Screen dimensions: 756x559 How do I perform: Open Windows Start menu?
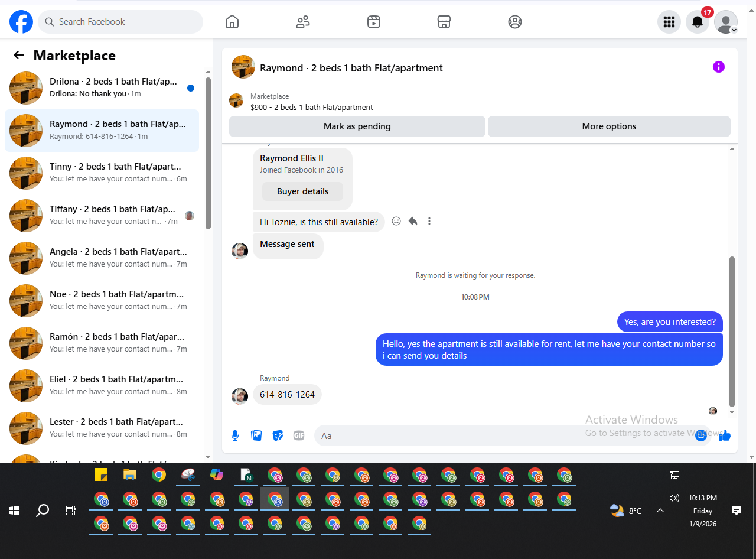(x=14, y=511)
